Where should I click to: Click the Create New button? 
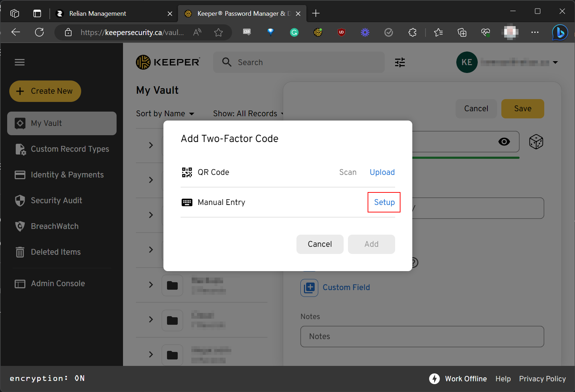tap(45, 91)
